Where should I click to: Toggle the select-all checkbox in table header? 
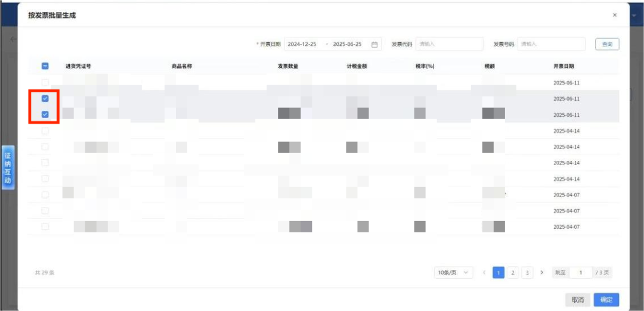point(45,66)
